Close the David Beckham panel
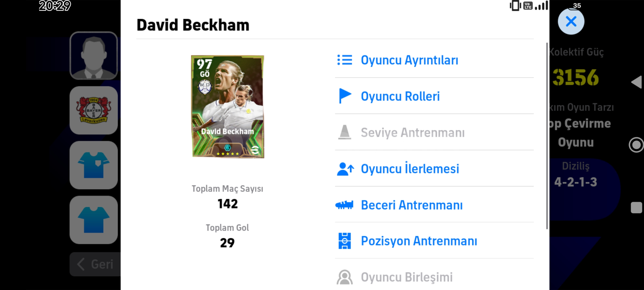 tap(571, 21)
